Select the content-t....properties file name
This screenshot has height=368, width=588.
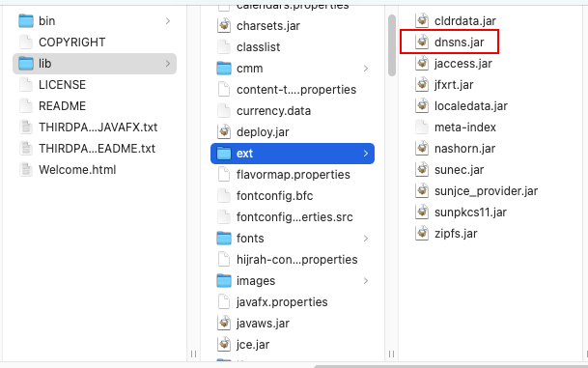pyautogui.click(x=296, y=90)
